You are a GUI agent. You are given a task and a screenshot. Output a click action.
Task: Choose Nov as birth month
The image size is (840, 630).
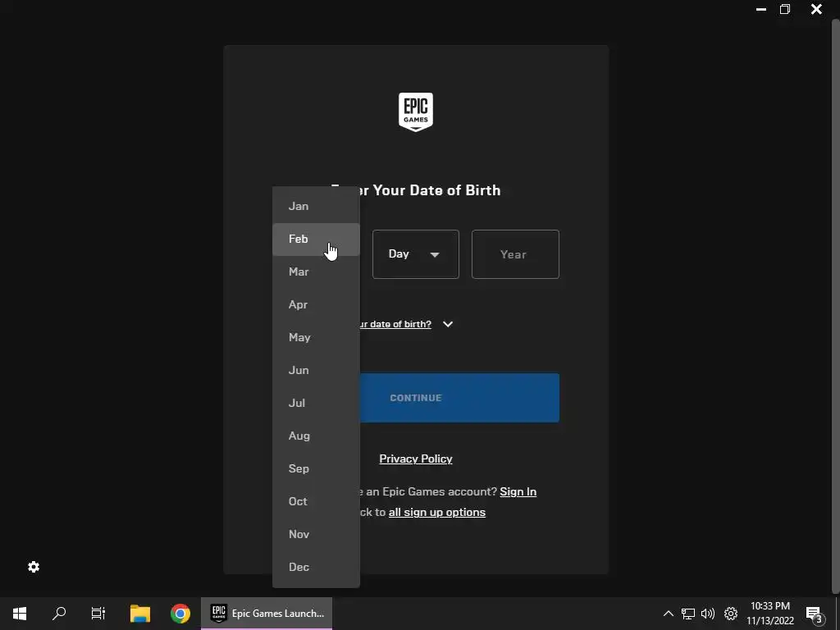[316, 534]
